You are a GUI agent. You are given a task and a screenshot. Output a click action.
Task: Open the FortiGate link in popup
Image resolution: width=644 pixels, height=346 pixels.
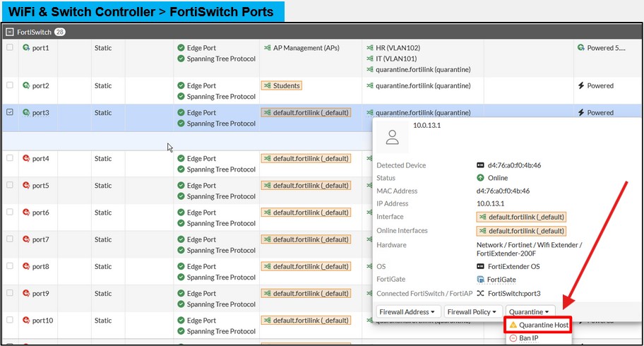(501, 280)
